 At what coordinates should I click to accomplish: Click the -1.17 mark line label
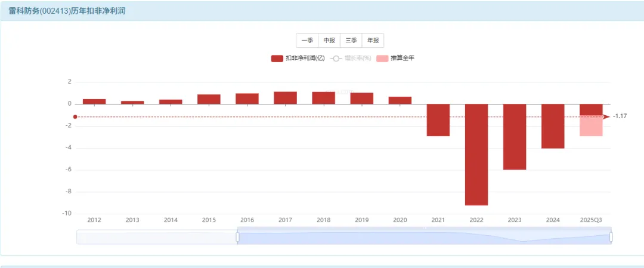coord(620,116)
